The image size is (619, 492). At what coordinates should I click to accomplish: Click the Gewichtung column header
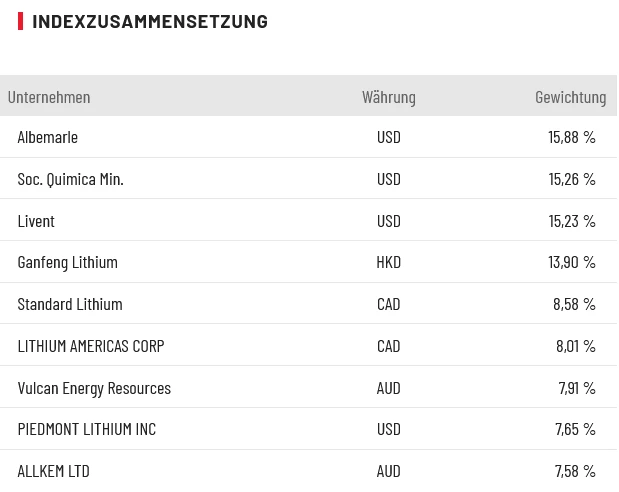(570, 97)
